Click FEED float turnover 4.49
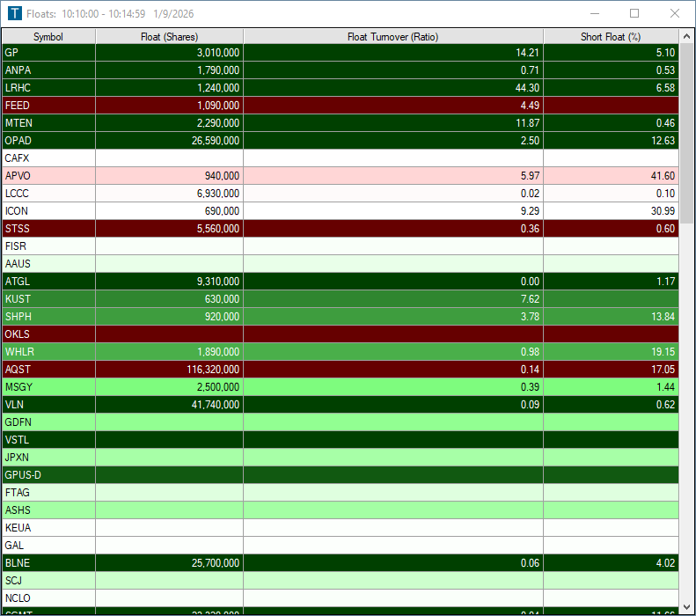This screenshot has width=696, height=616. [530, 106]
